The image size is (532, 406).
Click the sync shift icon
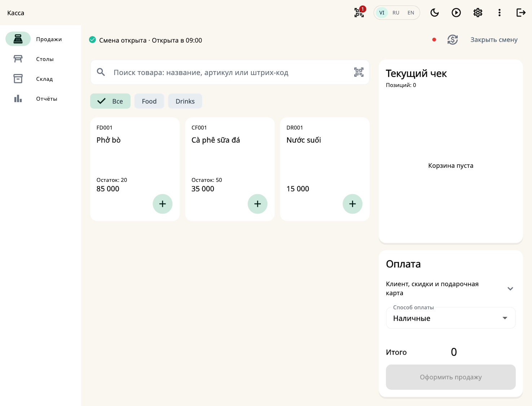point(453,40)
